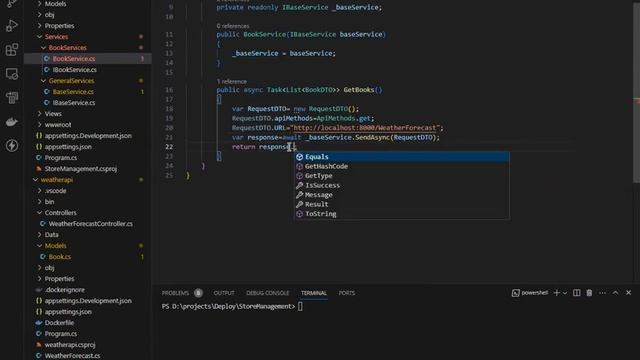This screenshot has width=640, height=360.
Task: Open the Thunder Client lightning icon
Action: pos(12,146)
